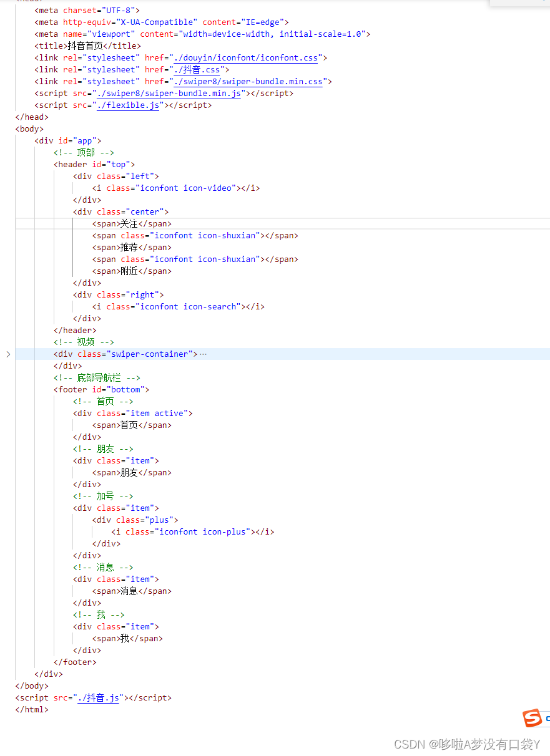This screenshot has width=550, height=756.
Task: Click the div class="right" line
Action: pos(119,295)
